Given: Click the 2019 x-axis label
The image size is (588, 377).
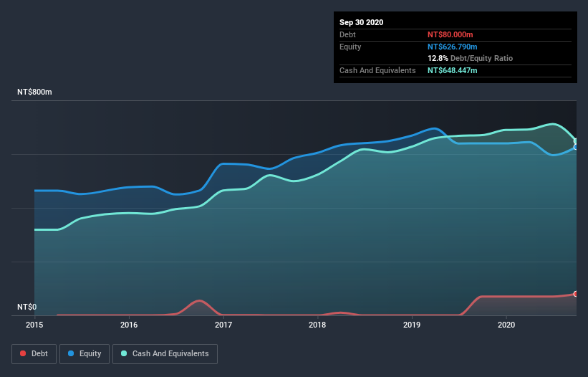Looking at the screenshot, I should point(412,325).
